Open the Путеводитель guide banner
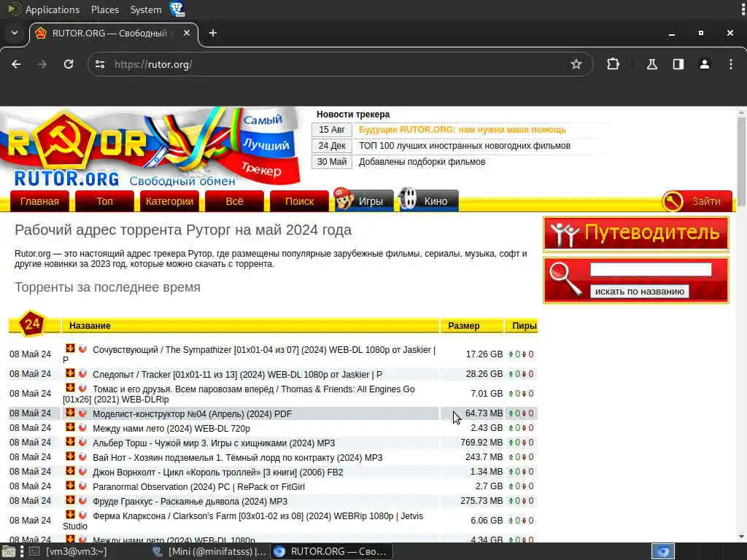747x560 pixels. pyautogui.click(x=636, y=233)
